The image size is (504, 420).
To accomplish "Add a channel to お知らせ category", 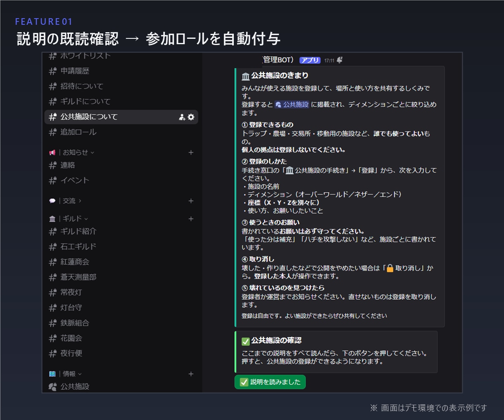I will [x=191, y=152].
